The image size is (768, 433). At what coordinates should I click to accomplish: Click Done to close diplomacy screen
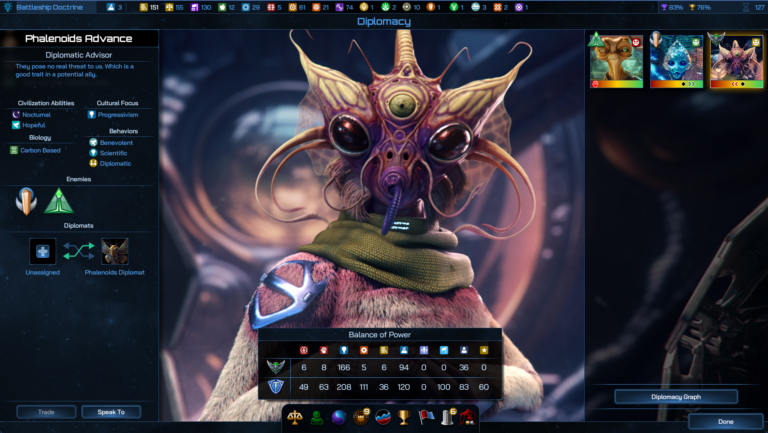tap(725, 422)
